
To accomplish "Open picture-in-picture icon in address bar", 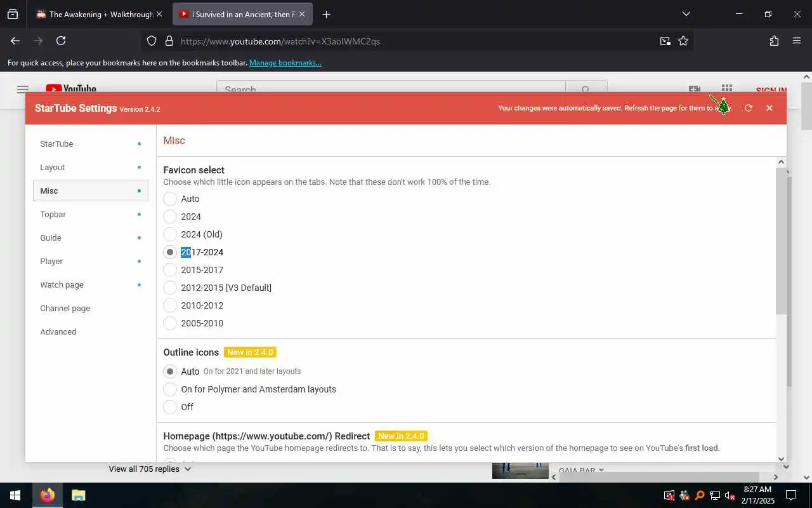I will pyautogui.click(x=665, y=41).
